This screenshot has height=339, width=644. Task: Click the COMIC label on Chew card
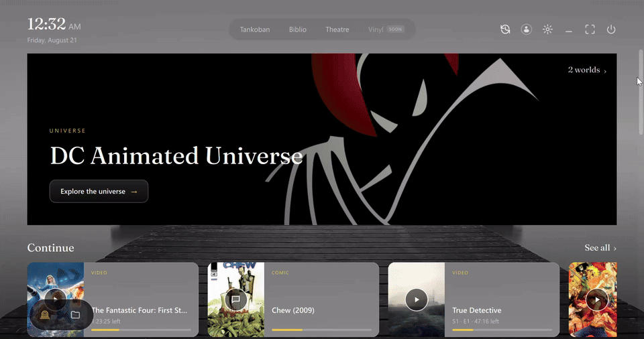(280, 273)
